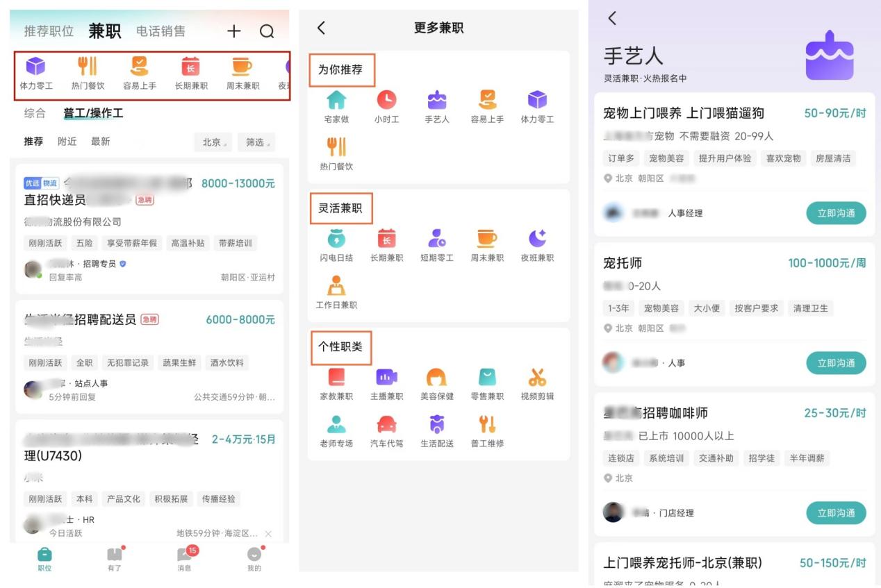Open 消息 tab in bottom bar
Screen dimensions: 881x588
pos(185,558)
